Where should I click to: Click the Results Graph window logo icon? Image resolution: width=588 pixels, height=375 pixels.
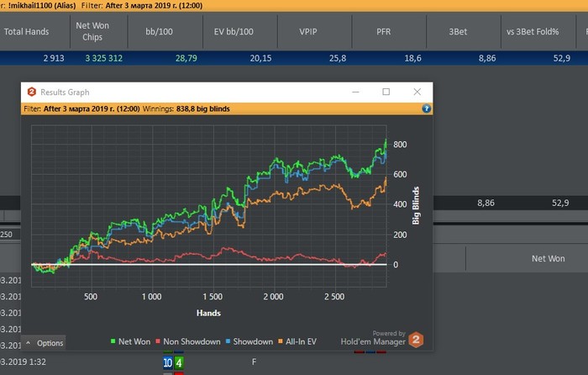32,92
